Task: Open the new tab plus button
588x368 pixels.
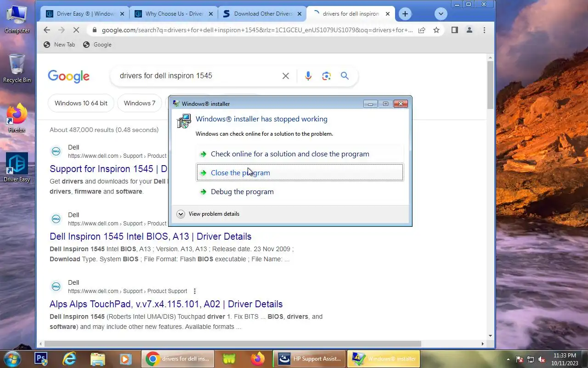Action: [405, 14]
